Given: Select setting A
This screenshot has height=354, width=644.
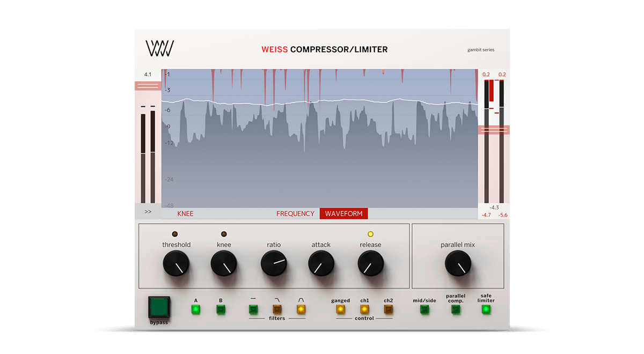Looking at the screenshot, I should (x=195, y=308).
